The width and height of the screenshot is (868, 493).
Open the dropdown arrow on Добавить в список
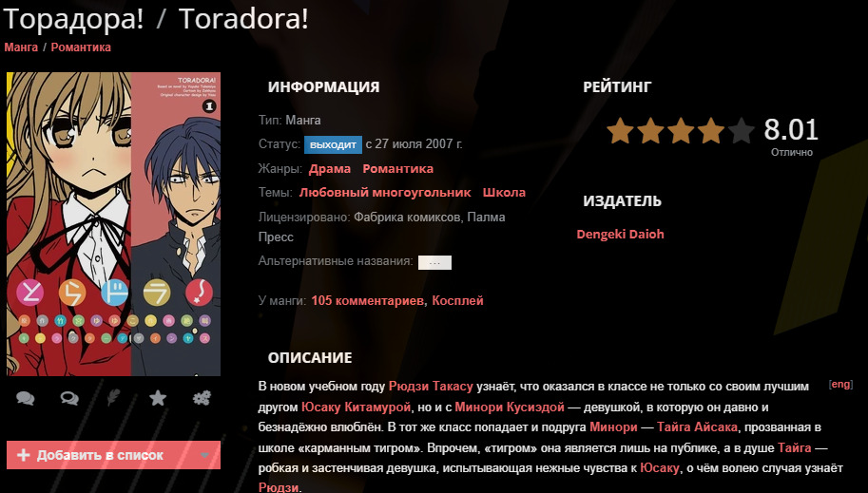click(x=204, y=455)
